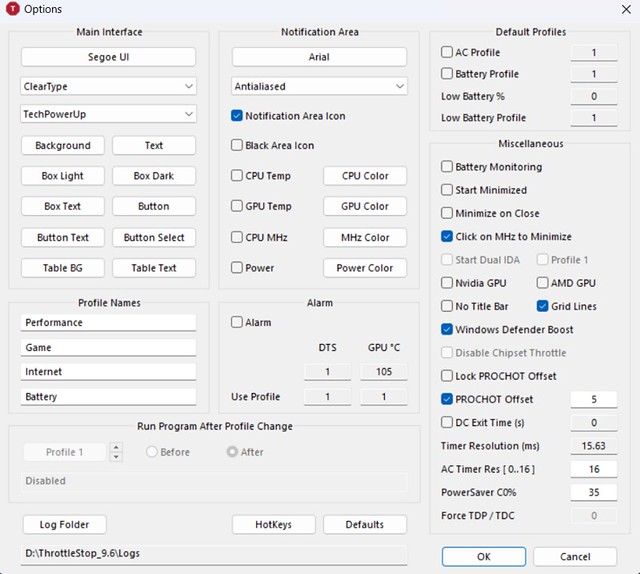640x574 pixels.
Task: Click the PowerSaver C0% value field
Action: point(594,492)
